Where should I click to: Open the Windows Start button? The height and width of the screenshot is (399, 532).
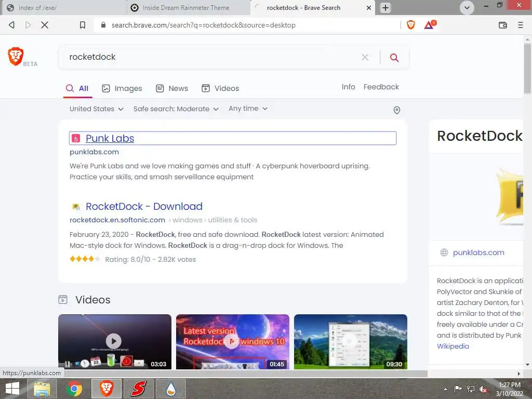click(13, 389)
